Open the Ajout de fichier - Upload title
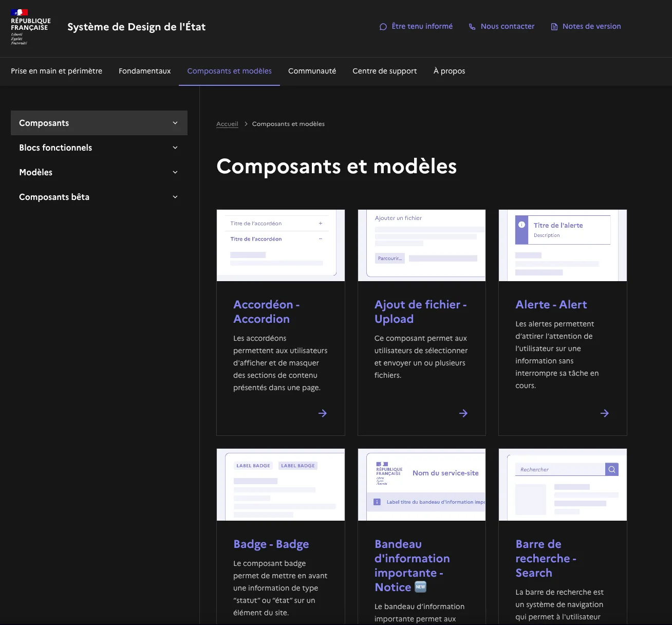This screenshot has height=625, width=672. pos(421,311)
